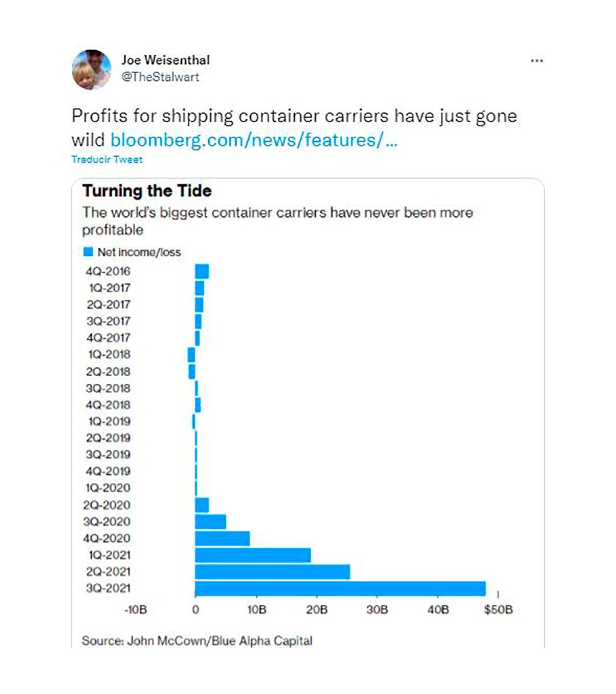This screenshot has height=694, width=616.
Task: Click the negative 1Q-2018 bar
Action: [x=191, y=354]
